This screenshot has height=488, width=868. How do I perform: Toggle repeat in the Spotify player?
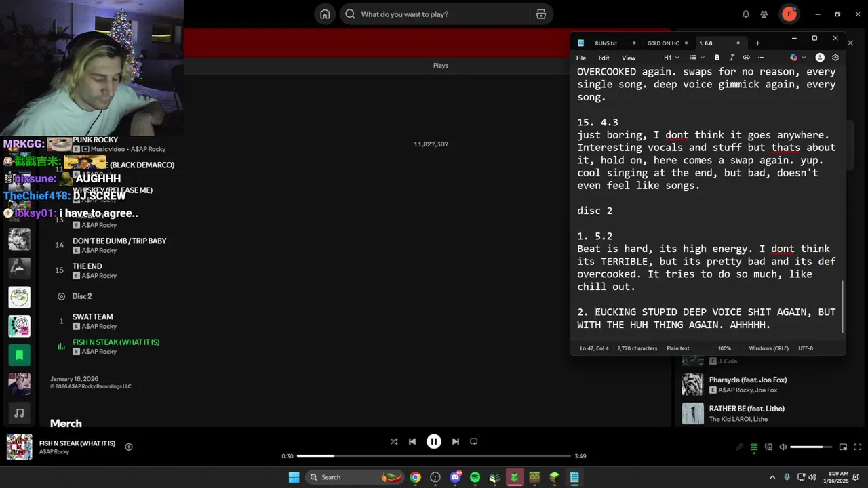(474, 441)
